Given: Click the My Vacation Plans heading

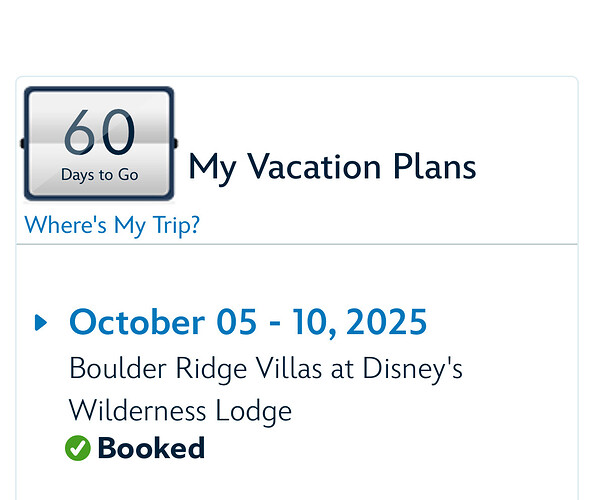Looking at the screenshot, I should pos(332,168).
